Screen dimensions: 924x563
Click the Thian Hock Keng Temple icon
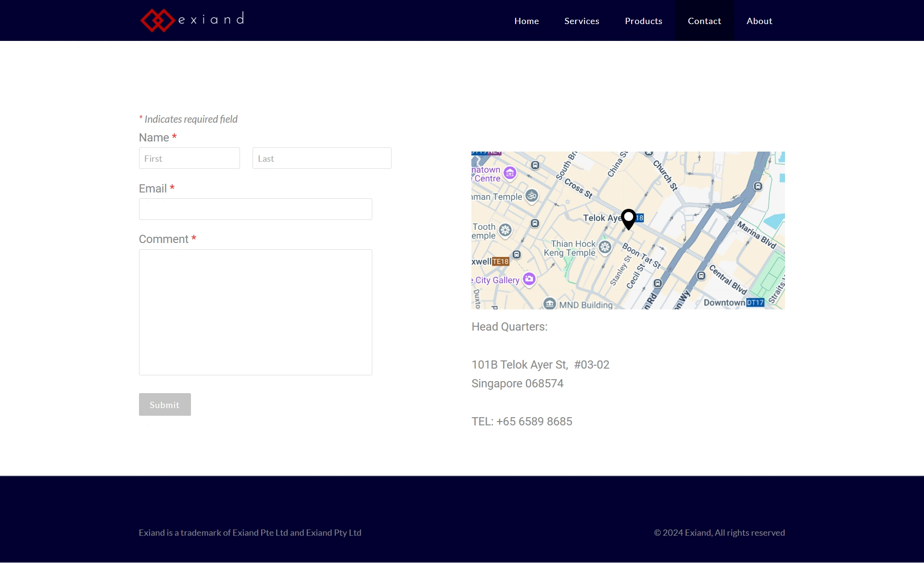(605, 247)
